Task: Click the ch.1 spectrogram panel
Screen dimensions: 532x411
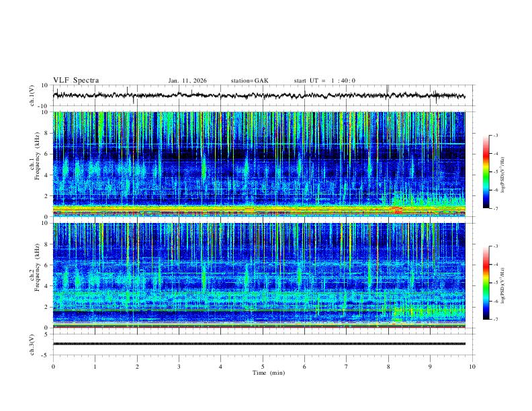Action: 259,164
